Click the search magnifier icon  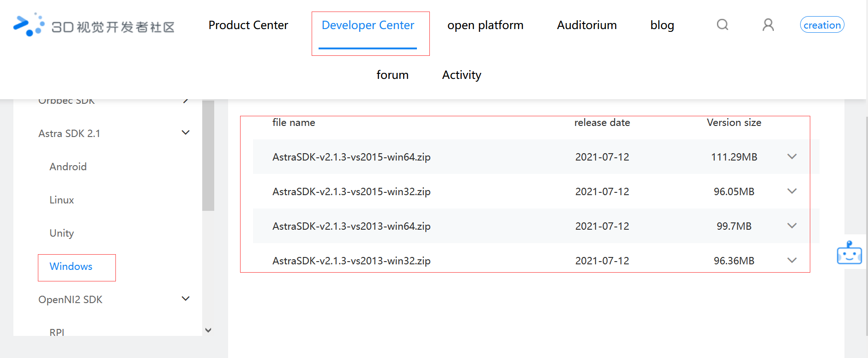point(723,25)
